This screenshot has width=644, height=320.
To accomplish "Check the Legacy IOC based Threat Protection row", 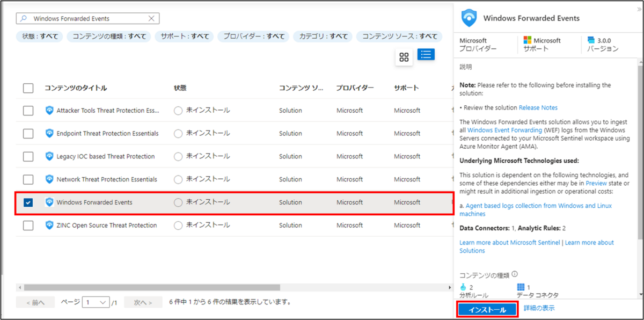I will [28, 156].
